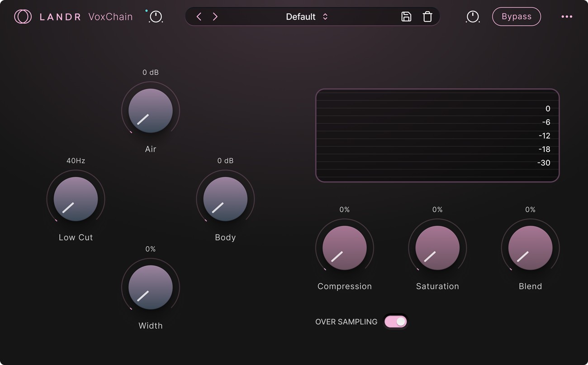Click the 0% value above Compression

[345, 210]
